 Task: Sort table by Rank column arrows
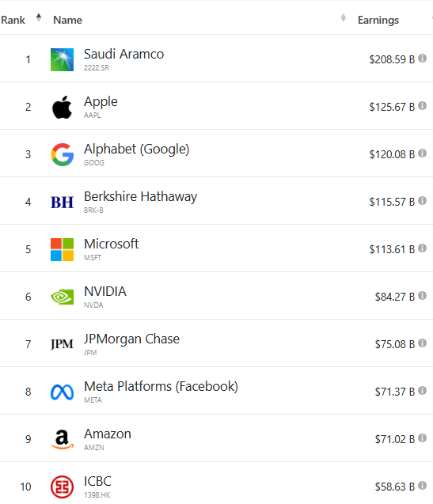39,17
